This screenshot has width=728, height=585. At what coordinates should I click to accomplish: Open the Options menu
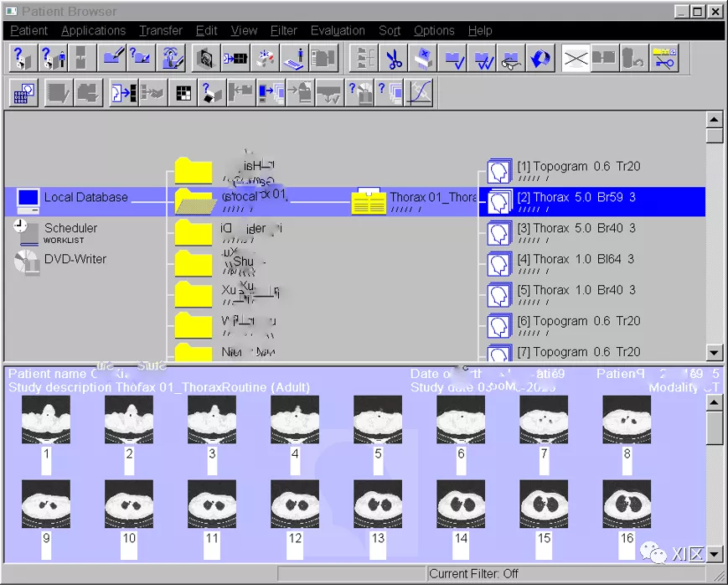[434, 31]
